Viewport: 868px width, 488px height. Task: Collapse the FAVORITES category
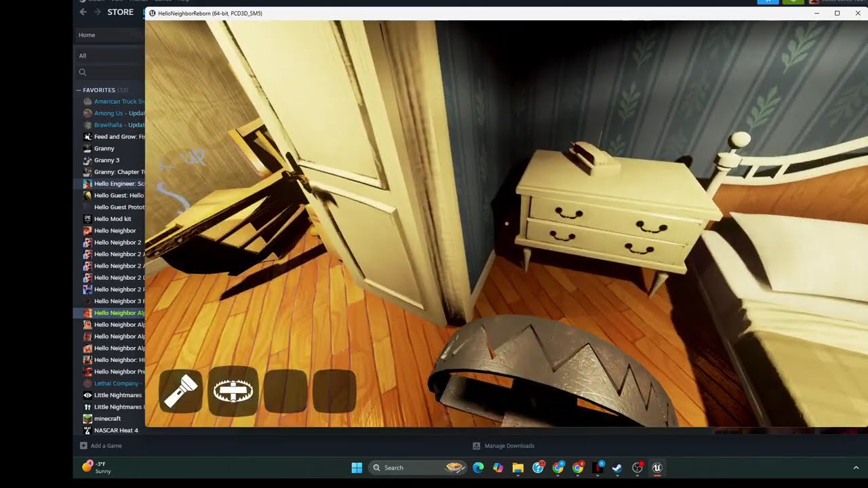pyautogui.click(x=79, y=90)
